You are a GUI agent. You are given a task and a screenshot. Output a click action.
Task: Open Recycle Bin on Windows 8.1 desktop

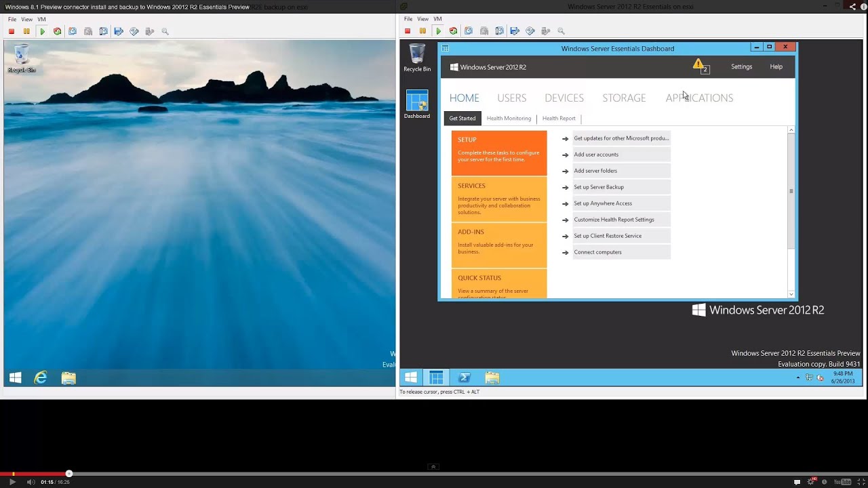click(22, 58)
